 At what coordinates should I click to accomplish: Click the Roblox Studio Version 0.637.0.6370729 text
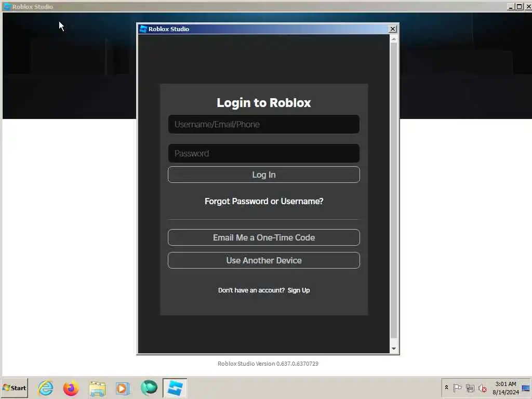coord(268,364)
